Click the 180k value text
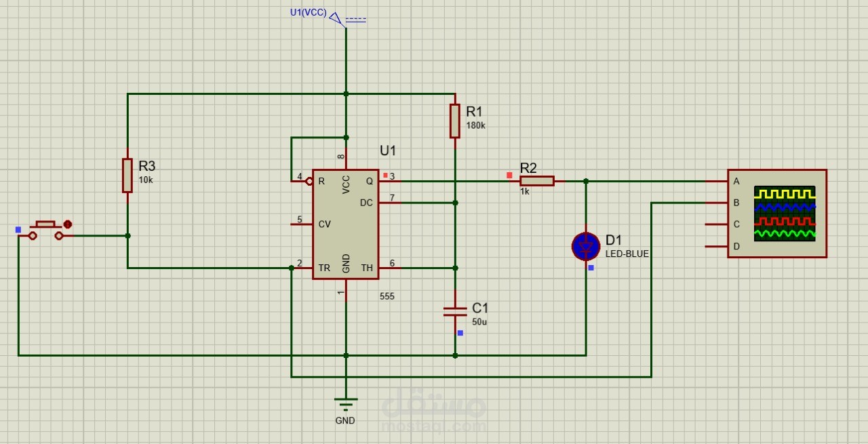Viewport: 868px width, 444px height. tap(475, 126)
